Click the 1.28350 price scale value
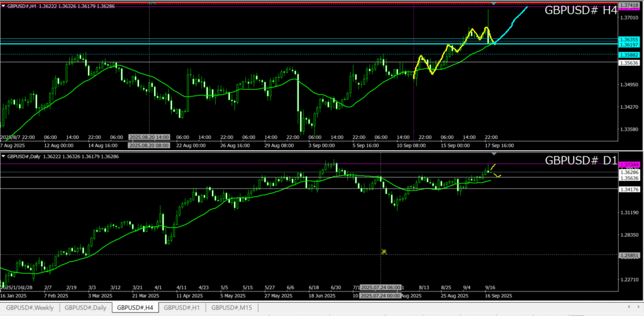Image resolution: width=644 pixels, height=316 pixels. coord(629,235)
